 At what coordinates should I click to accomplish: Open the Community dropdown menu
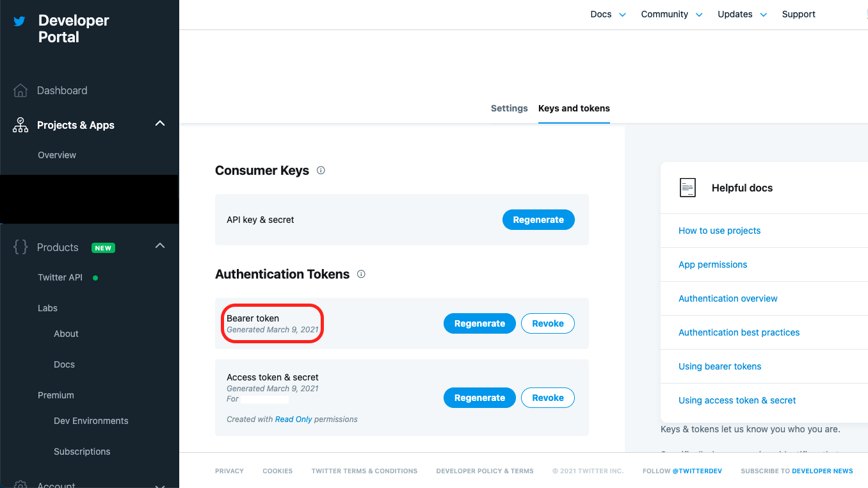[671, 14]
